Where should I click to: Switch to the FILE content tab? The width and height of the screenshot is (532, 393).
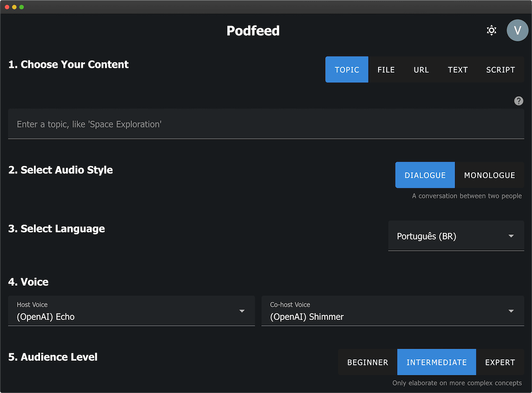[386, 69]
